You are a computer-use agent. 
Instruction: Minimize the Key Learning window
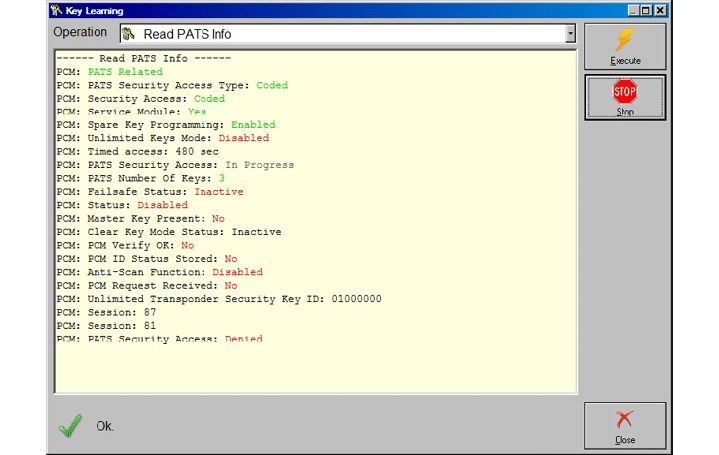pyautogui.click(x=632, y=10)
